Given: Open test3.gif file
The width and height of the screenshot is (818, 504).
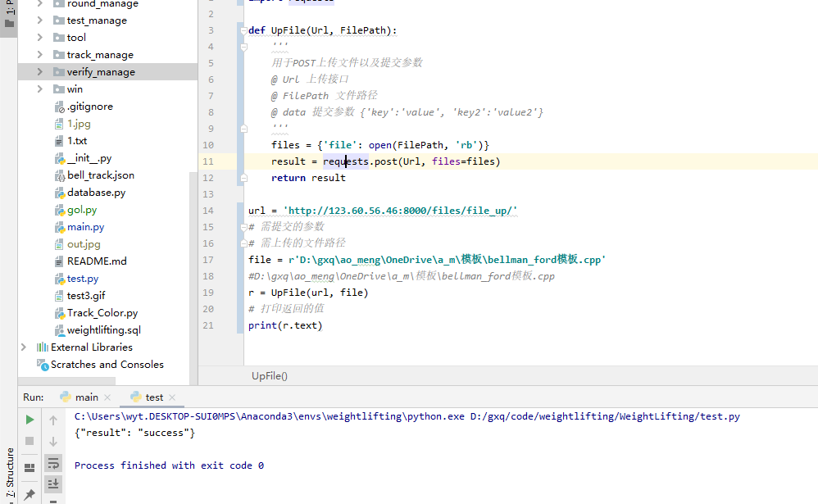Looking at the screenshot, I should click(86, 296).
